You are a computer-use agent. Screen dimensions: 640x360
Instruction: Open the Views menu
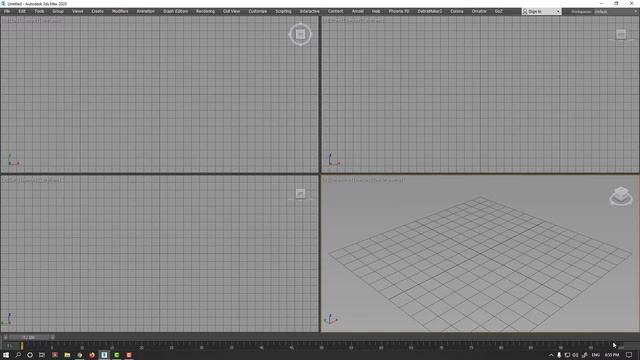tap(78, 11)
